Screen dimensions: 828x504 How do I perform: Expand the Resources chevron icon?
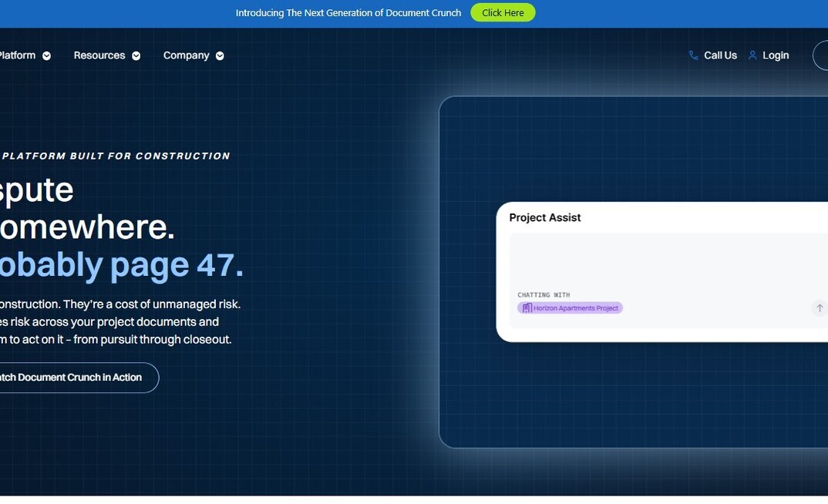136,56
